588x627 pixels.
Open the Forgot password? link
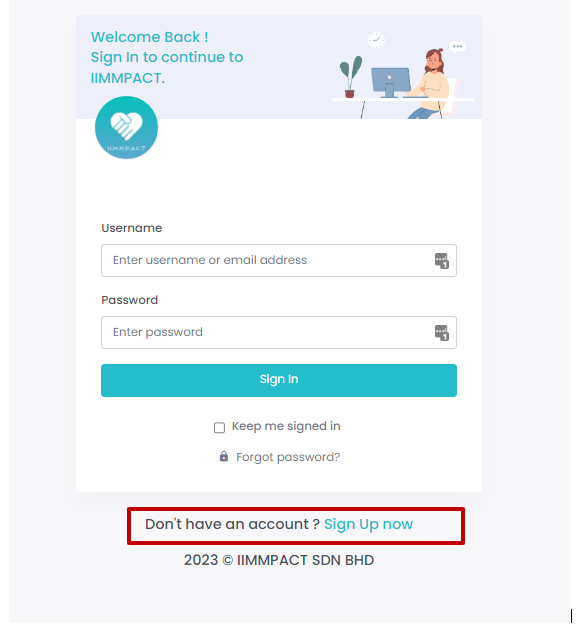(288, 457)
